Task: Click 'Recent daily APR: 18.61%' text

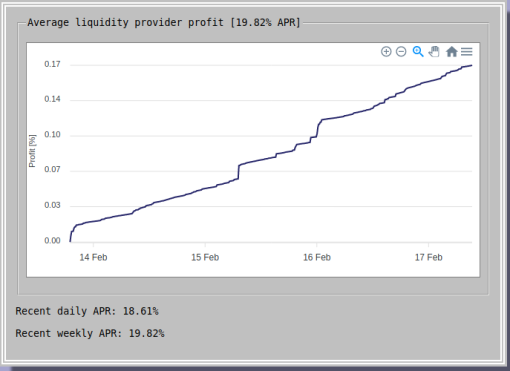Action: (87, 311)
